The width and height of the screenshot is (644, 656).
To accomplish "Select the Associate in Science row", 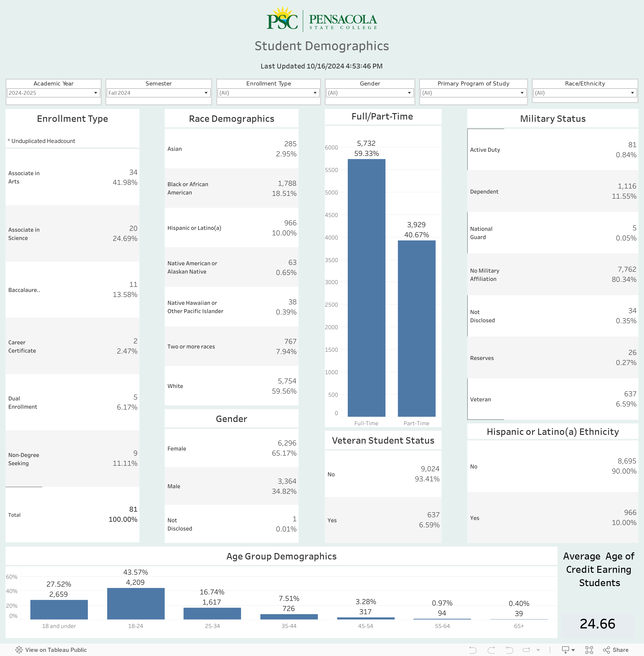I will (72, 234).
